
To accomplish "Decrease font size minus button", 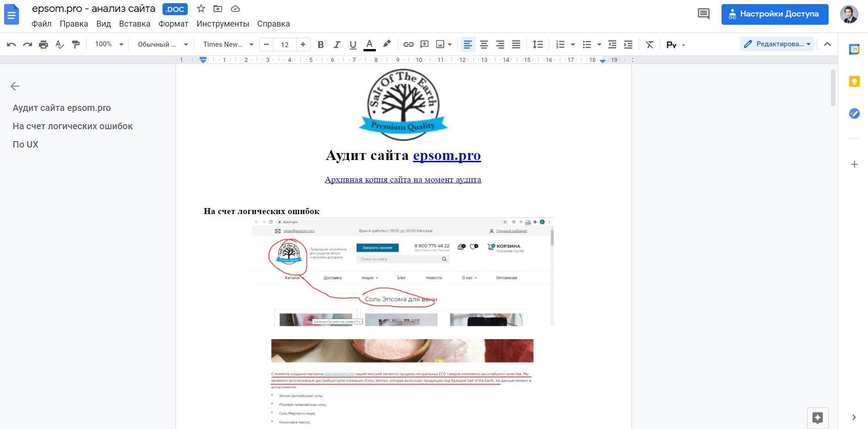I will click(x=266, y=44).
